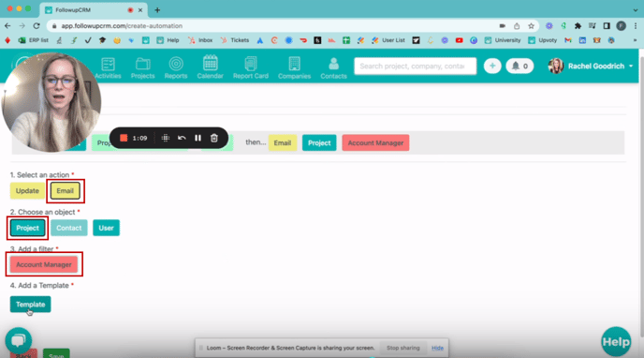Click Stop sharing in Loom bar
This screenshot has width=644, height=358.
(x=402, y=348)
